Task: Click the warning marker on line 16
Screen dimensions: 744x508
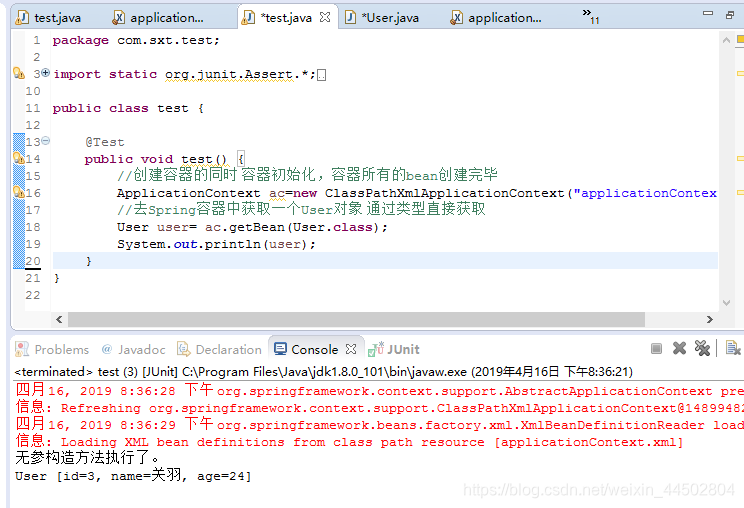Action: click(x=19, y=192)
